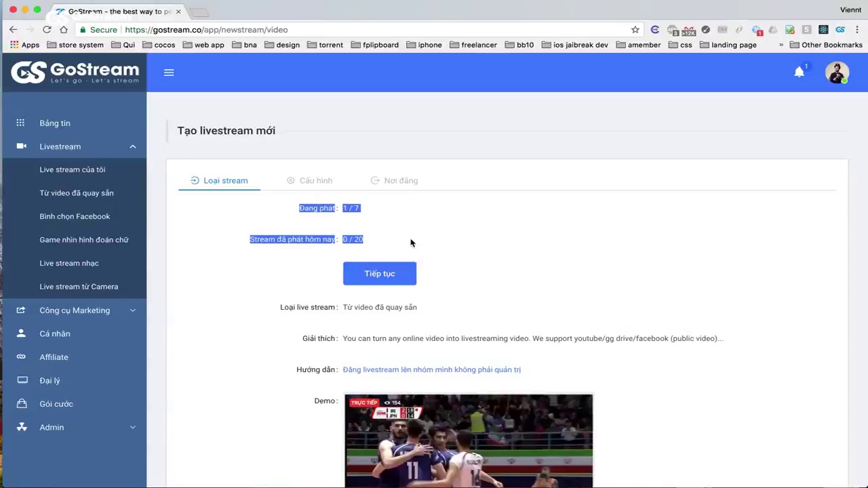This screenshot has height=488, width=868.
Task: Switch to the Nơi đăng tab
Action: click(x=394, y=180)
